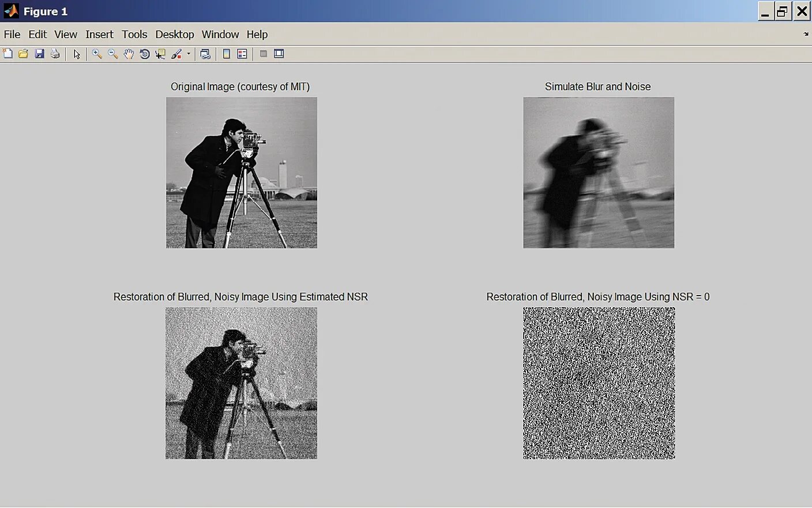The width and height of the screenshot is (812, 508).
Task: Create a new figure
Action: [x=8, y=54]
